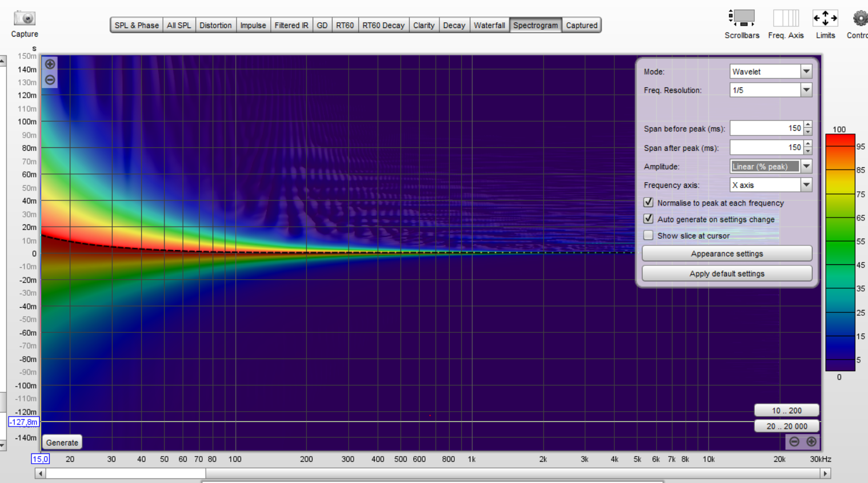
Task: Enable Show slice at cursor
Action: click(649, 235)
